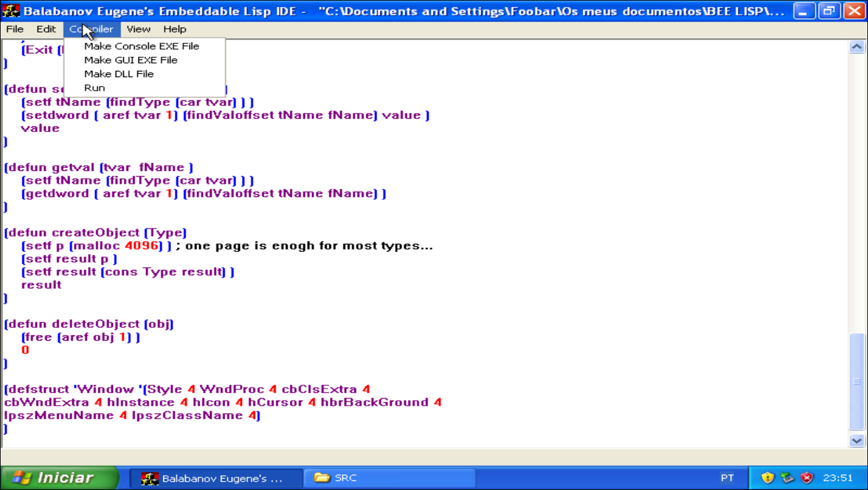The height and width of the screenshot is (490, 868).
Task: Open the File menu
Action: [15, 29]
